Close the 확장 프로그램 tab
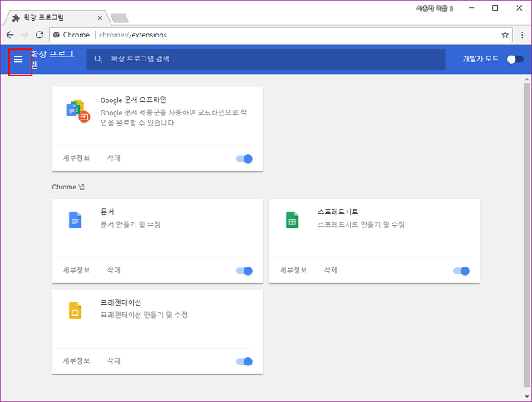The height and width of the screenshot is (402, 532). click(100, 18)
